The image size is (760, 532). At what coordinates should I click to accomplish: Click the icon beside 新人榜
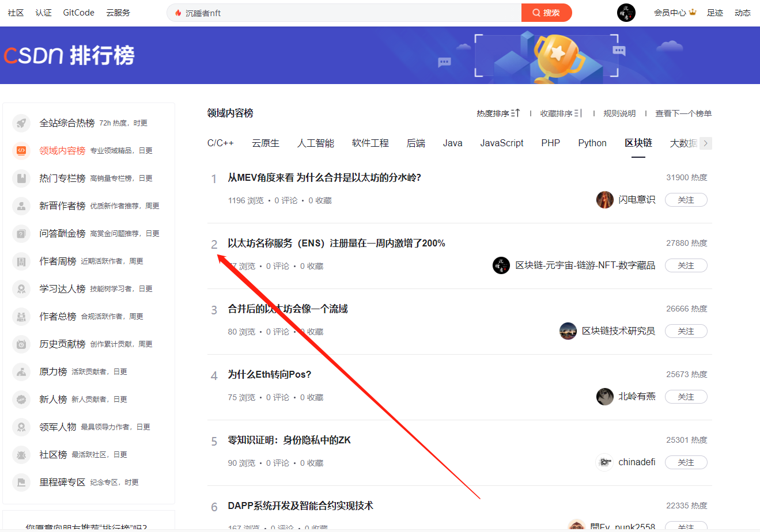click(21, 400)
